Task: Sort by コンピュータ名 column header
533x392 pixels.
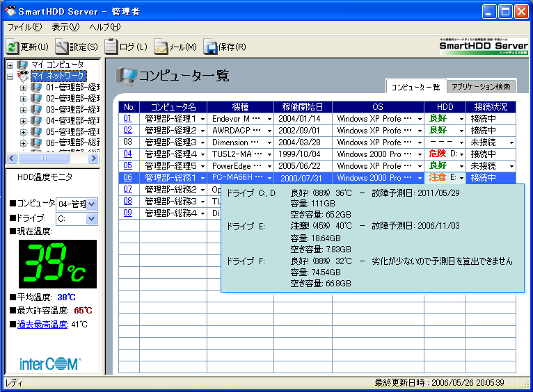Action: 173,107
